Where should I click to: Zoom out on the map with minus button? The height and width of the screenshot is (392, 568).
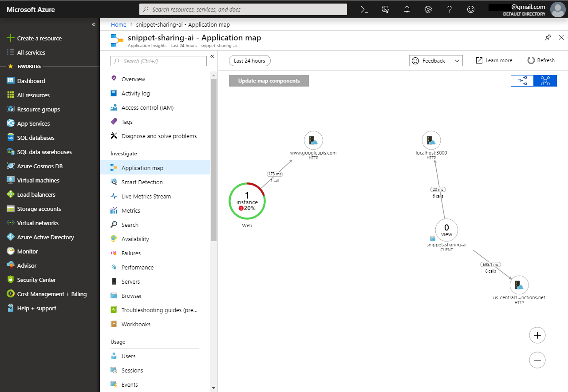[537, 360]
